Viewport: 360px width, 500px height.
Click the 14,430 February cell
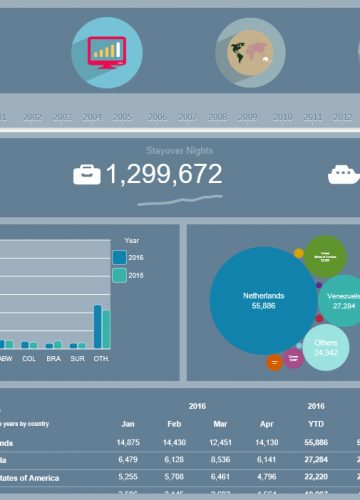174,442
